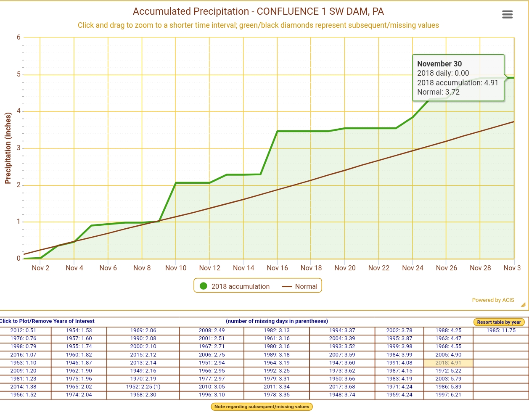Plot the year 1982: 3.13

click(x=276, y=330)
